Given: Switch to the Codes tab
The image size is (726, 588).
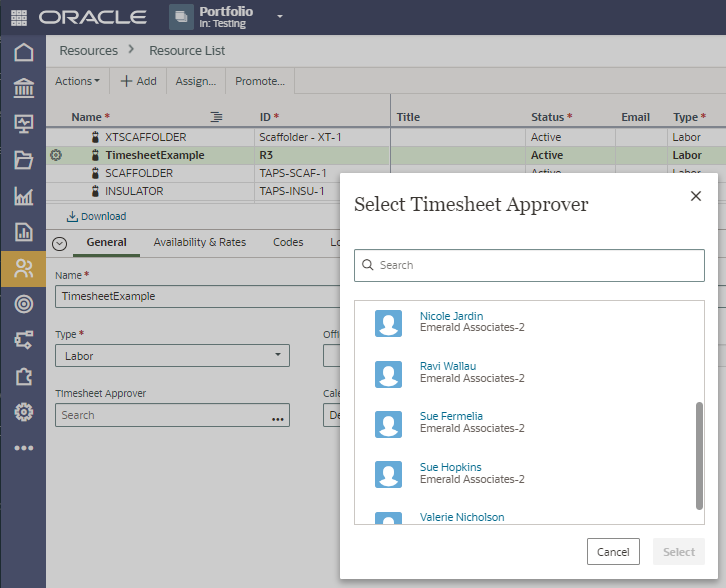Looking at the screenshot, I should click(288, 242).
